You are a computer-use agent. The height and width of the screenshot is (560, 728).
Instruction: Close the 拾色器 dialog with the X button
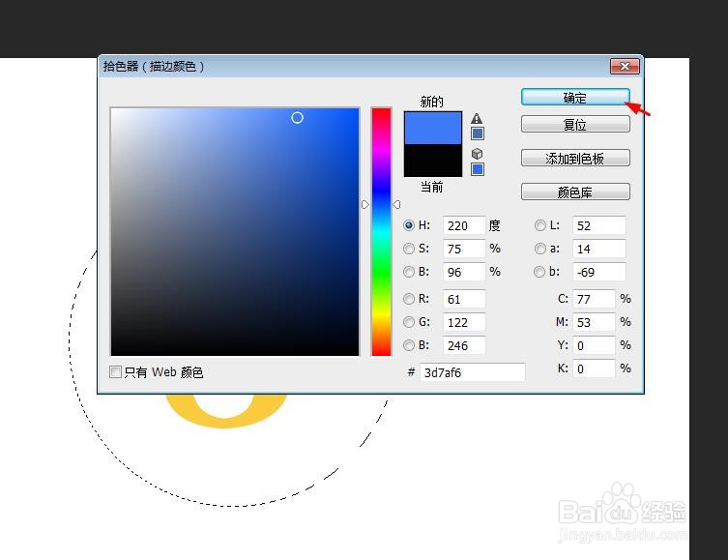[x=625, y=67]
